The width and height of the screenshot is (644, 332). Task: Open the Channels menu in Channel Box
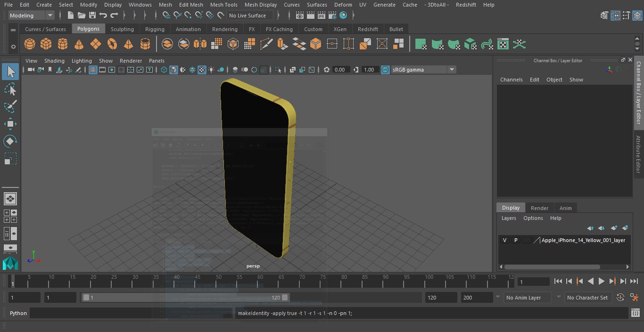512,80
